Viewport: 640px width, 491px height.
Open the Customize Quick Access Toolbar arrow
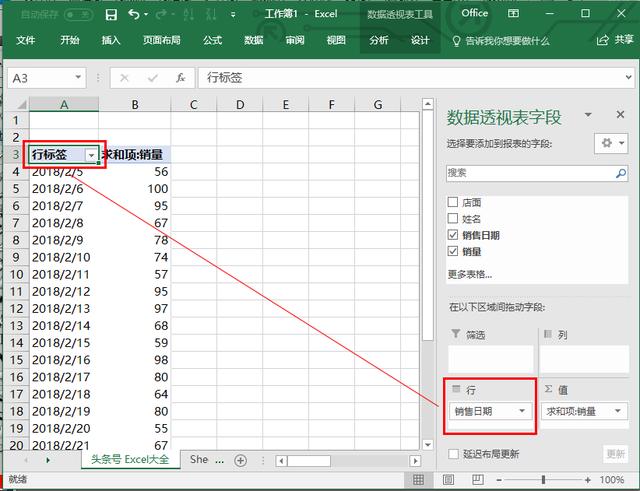pos(233,15)
